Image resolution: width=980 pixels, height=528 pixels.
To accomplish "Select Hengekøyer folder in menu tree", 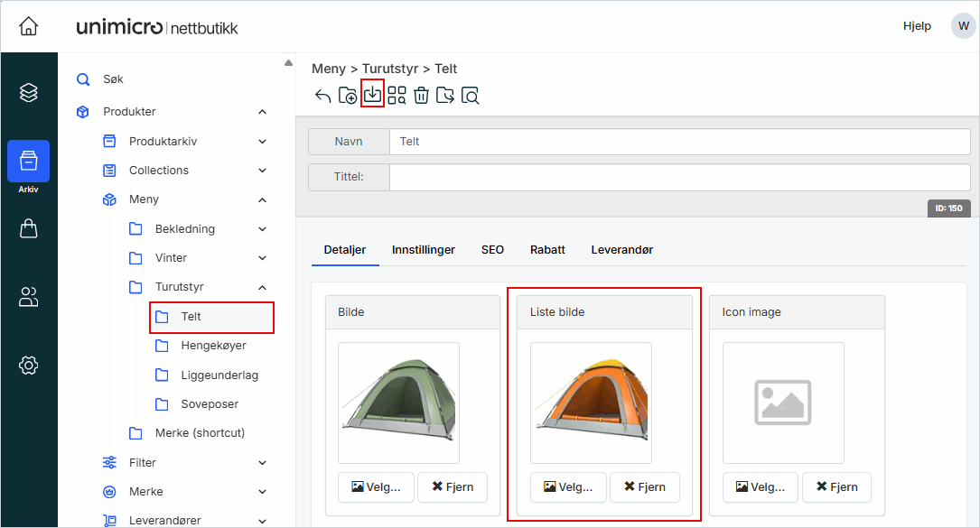I will point(213,346).
